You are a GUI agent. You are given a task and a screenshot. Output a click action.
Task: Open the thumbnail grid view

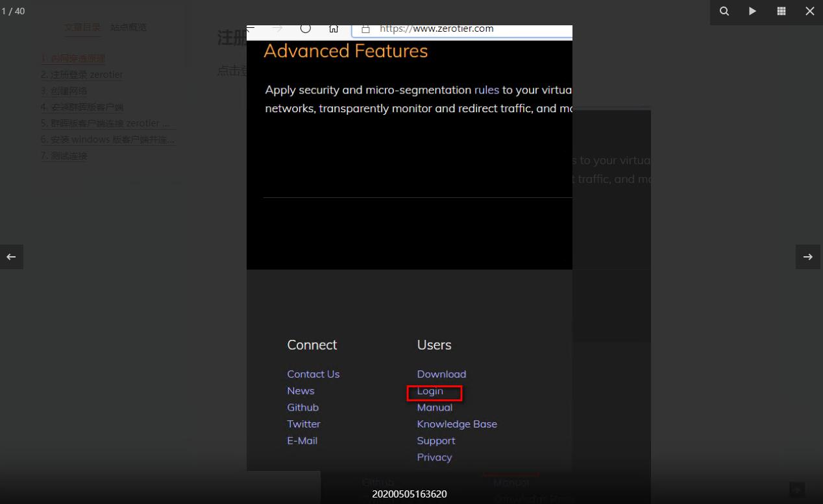pyautogui.click(x=781, y=11)
